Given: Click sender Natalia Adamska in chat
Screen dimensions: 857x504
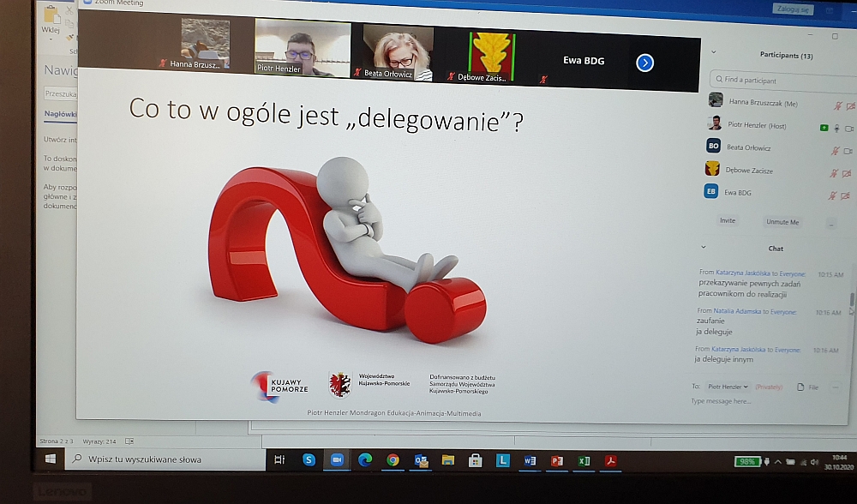Looking at the screenshot, I should tap(737, 311).
